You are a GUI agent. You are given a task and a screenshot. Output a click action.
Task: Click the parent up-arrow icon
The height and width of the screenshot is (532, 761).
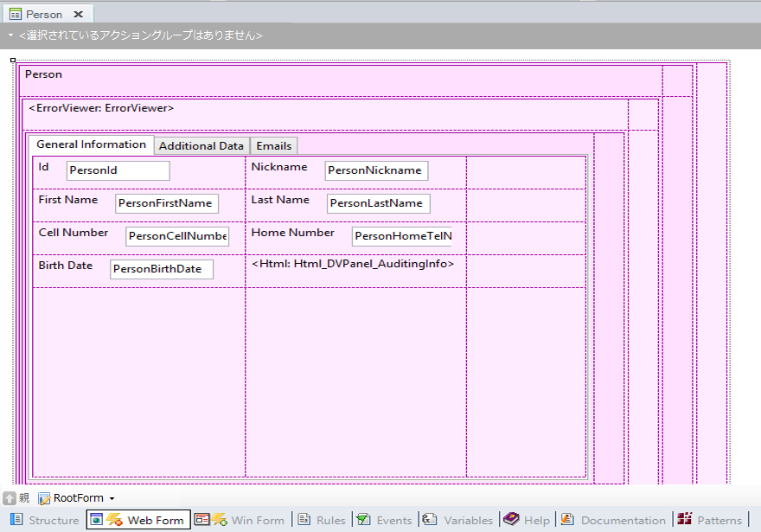coord(9,498)
